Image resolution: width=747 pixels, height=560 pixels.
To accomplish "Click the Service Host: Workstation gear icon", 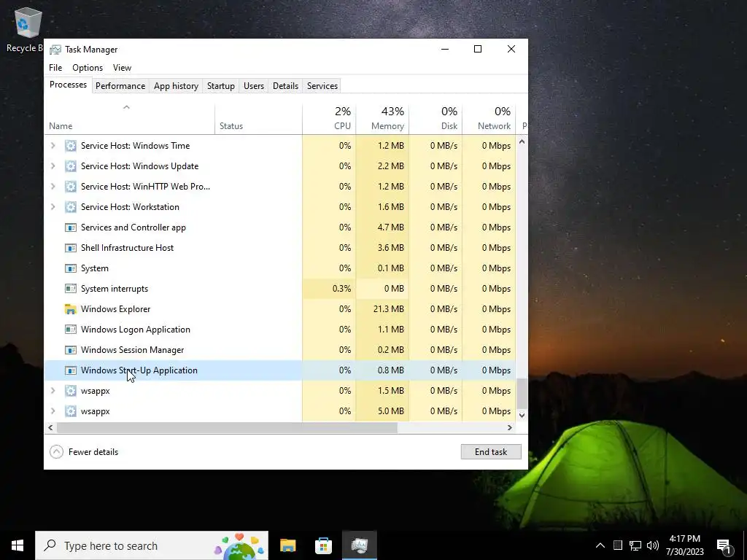I will [x=71, y=207].
